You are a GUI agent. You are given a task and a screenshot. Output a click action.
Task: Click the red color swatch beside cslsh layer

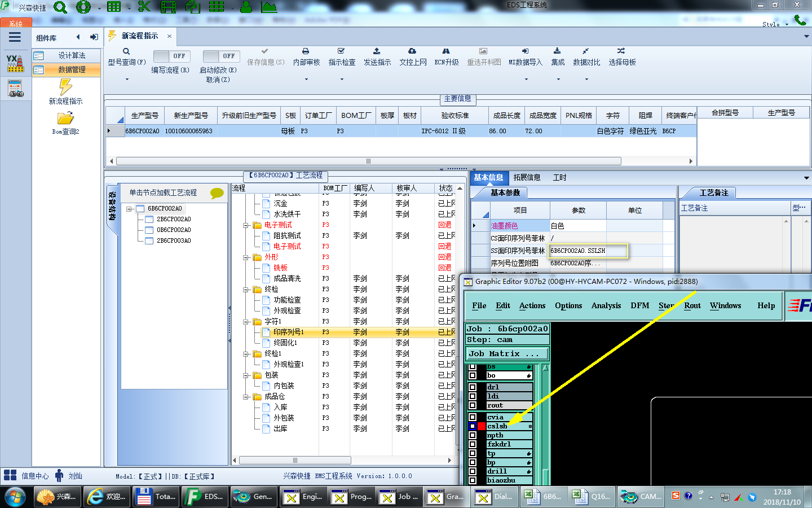(x=482, y=426)
